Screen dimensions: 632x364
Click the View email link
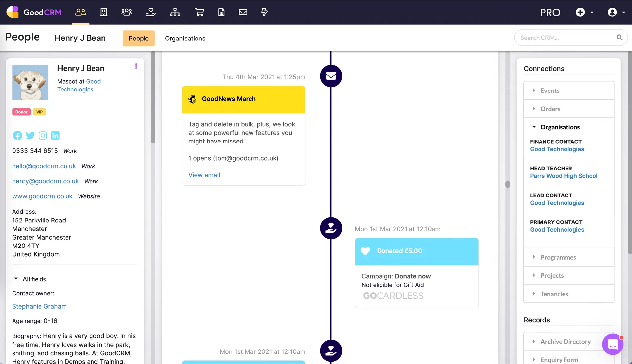(x=204, y=175)
